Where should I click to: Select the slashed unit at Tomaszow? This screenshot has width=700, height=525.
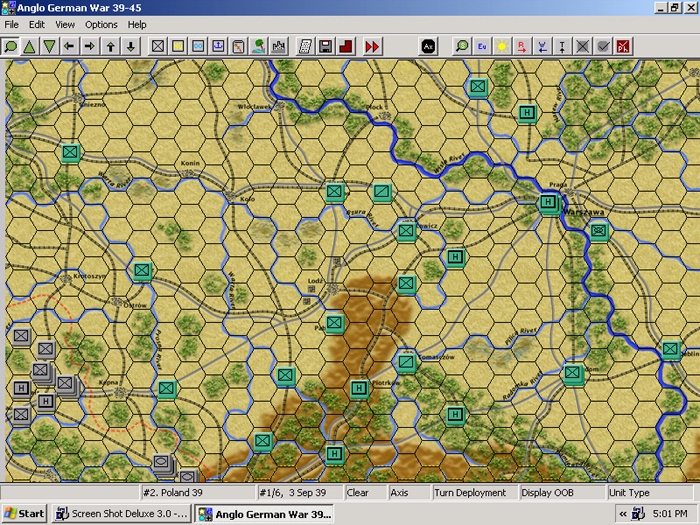pyautogui.click(x=406, y=362)
